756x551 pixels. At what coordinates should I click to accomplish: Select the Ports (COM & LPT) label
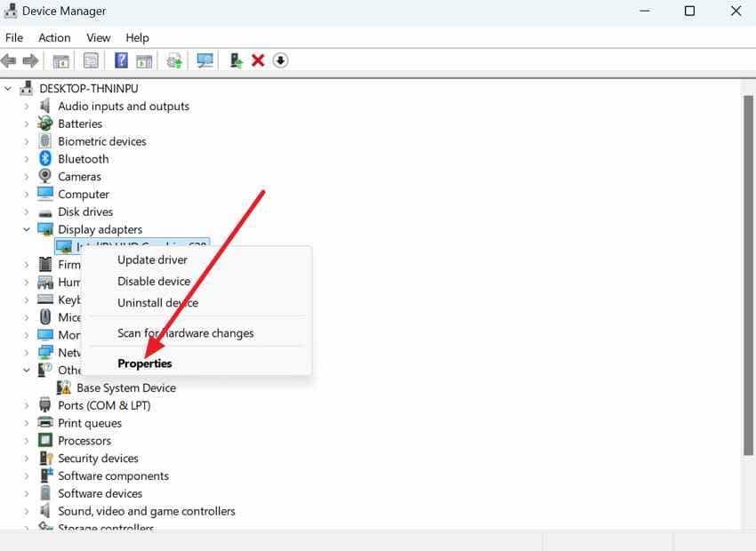[x=104, y=405]
